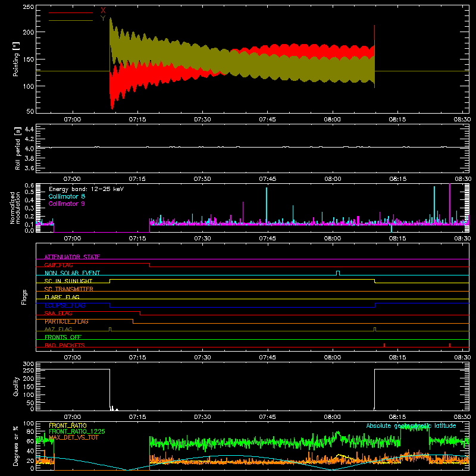
Task: Select the ATTENUATOR_STATE flag label
Action: (72, 257)
